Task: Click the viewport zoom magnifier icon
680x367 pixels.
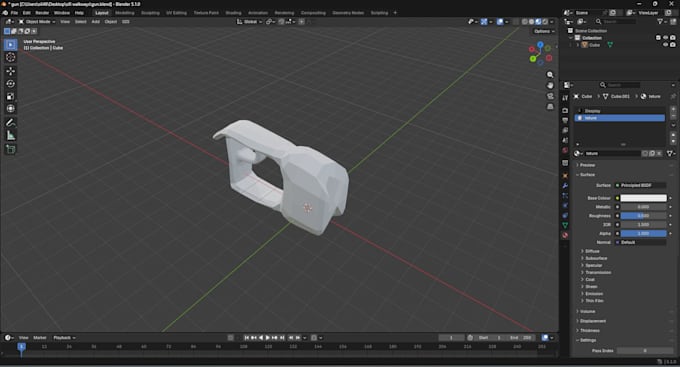Action: click(x=550, y=75)
